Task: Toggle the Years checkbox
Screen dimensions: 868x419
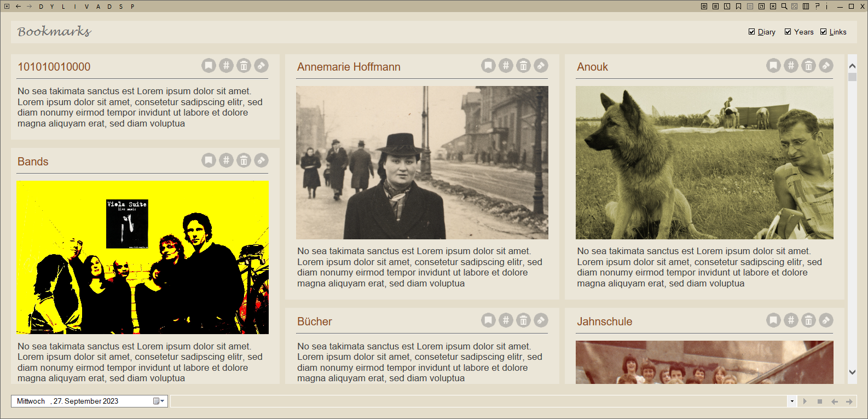Action: coord(788,32)
